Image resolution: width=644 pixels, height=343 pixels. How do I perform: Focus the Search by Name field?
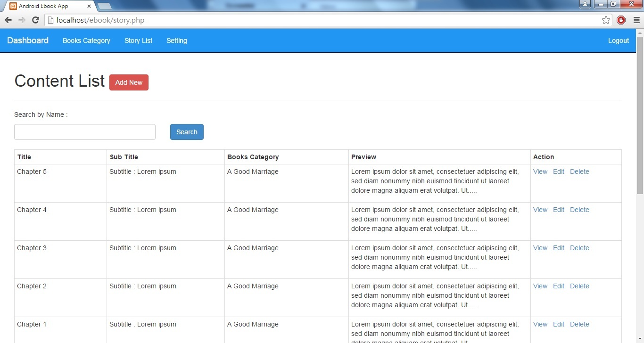coord(85,132)
